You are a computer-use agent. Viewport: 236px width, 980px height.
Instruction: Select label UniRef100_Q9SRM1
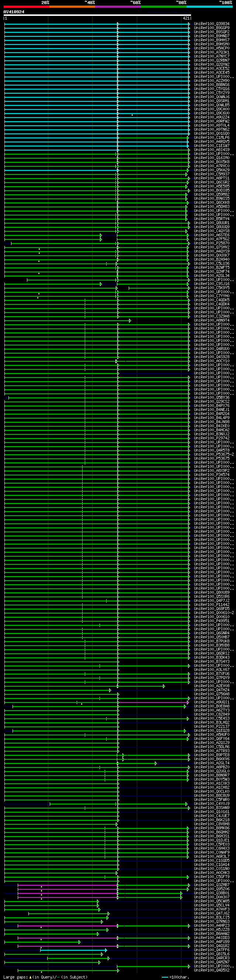[x=212, y=101]
